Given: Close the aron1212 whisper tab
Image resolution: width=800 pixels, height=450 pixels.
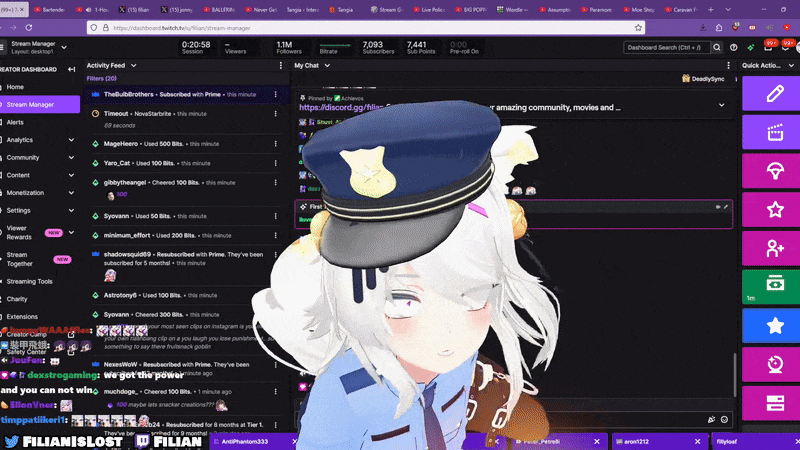Looking at the screenshot, I should click(698, 442).
